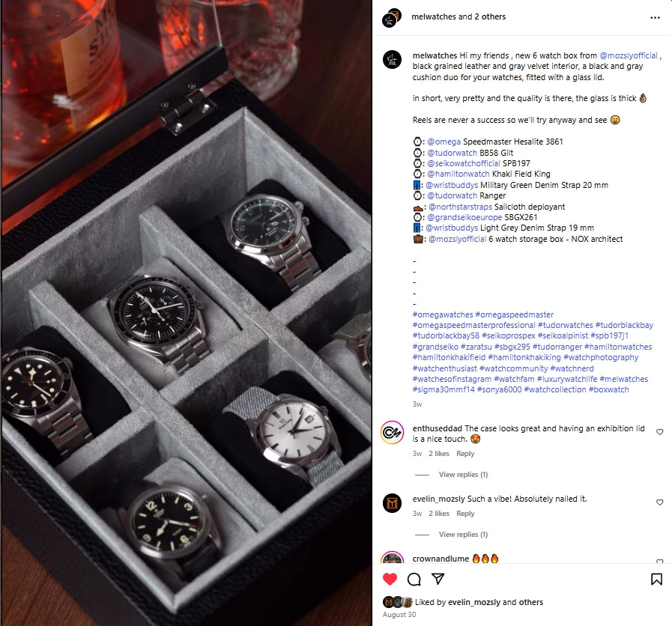Click the watch box reel video
This screenshot has width=672, height=626.
click(x=186, y=313)
